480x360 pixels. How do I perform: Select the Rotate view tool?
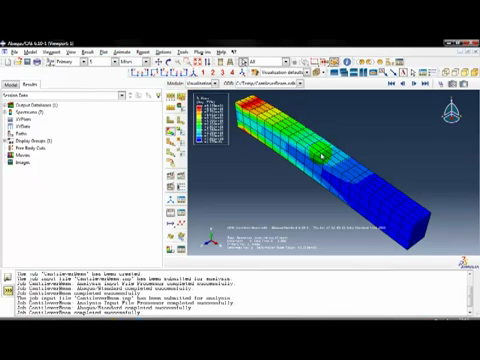[x=168, y=62]
